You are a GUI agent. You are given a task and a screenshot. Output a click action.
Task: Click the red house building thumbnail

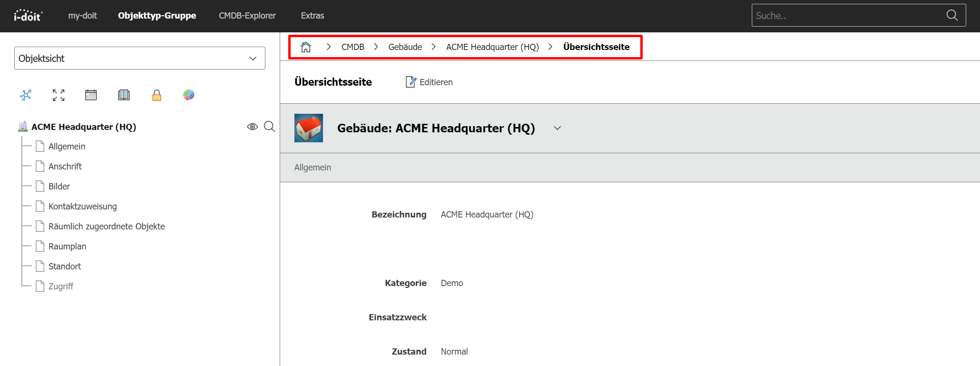click(309, 128)
